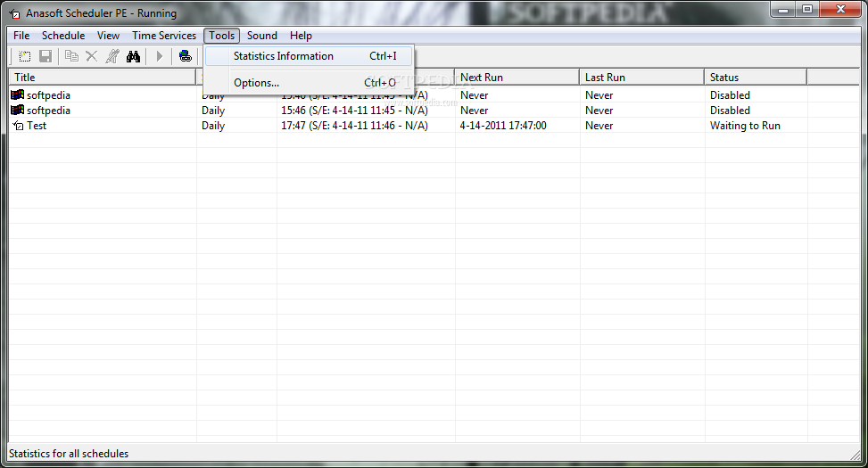The width and height of the screenshot is (868, 468).
Task: Minimize the Anasoft Scheduler window
Action: pyautogui.click(x=783, y=10)
